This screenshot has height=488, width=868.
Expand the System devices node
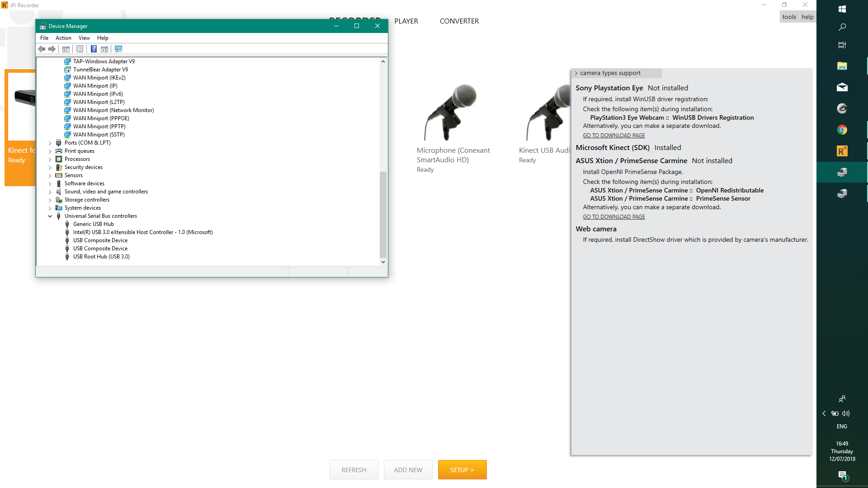click(50, 208)
